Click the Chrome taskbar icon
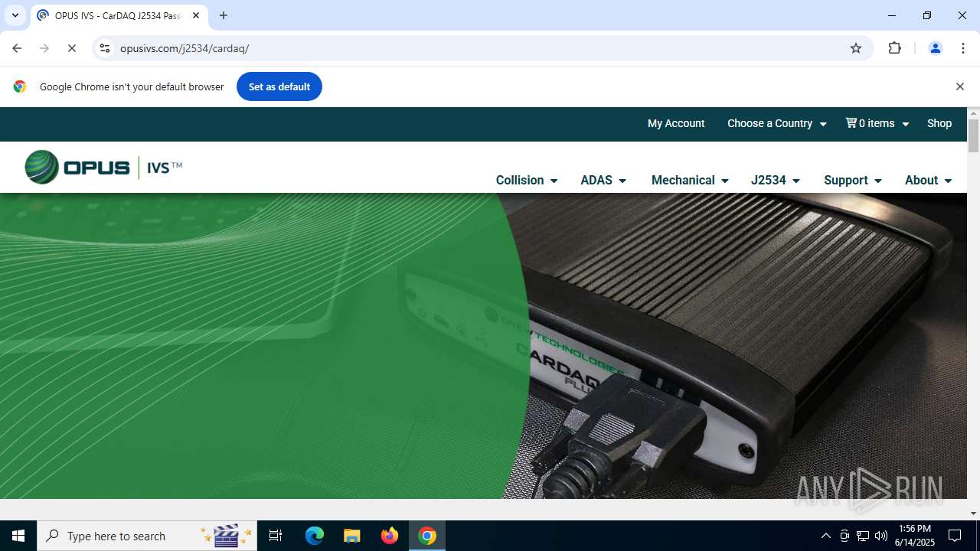 point(427,536)
